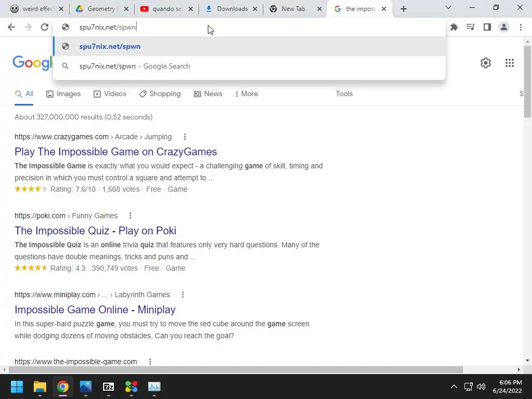Open Chrome three-dot menu
532x399 pixels.
click(521, 27)
